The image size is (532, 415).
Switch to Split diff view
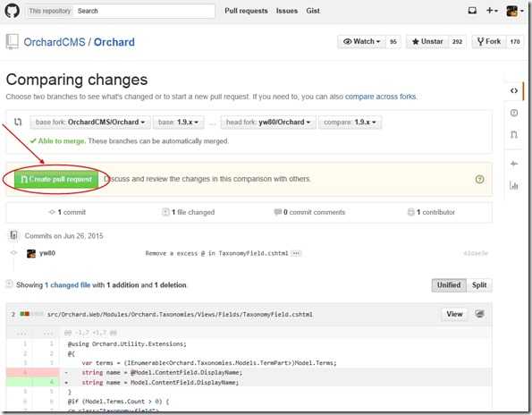click(479, 285)
